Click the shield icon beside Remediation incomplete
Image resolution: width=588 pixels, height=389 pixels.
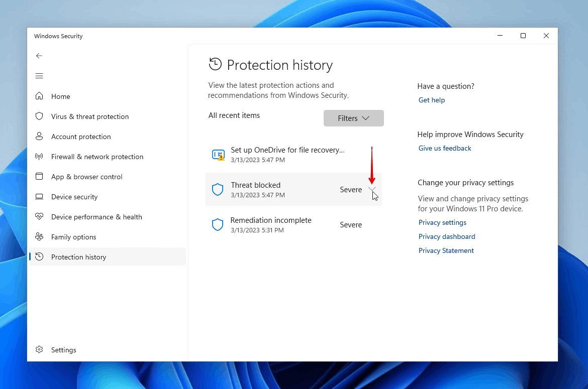tap(218, 225)
